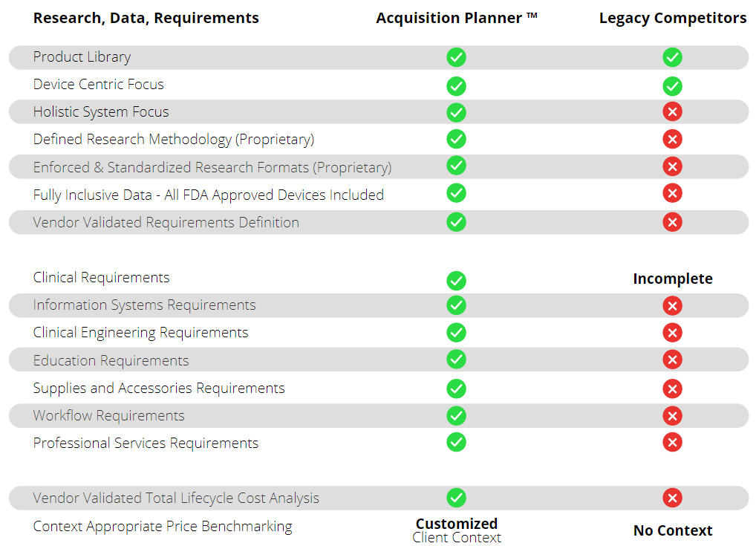
Task: Click green check for Clinical Requirements
Action: 456,280
